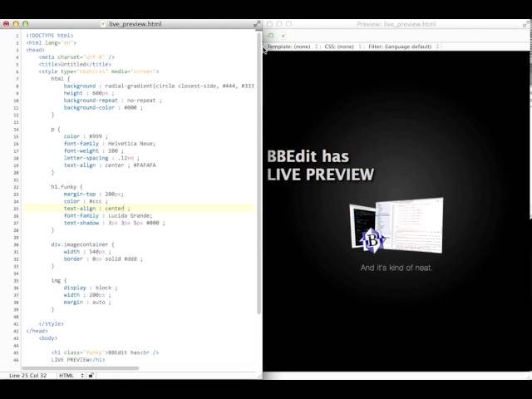Click the 'background-repeat : no-repeat' line
The image size is (532, 399).
(113, 101)
